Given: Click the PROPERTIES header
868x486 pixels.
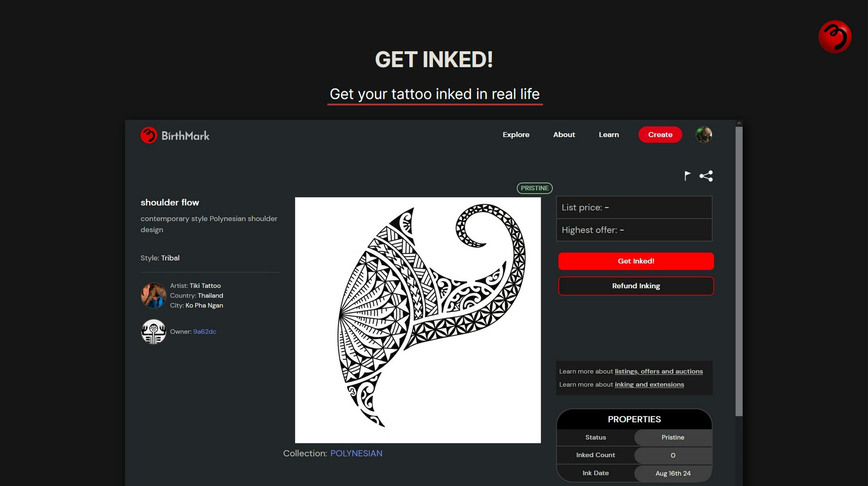Looking at the screenshot, I should (634, 419).
